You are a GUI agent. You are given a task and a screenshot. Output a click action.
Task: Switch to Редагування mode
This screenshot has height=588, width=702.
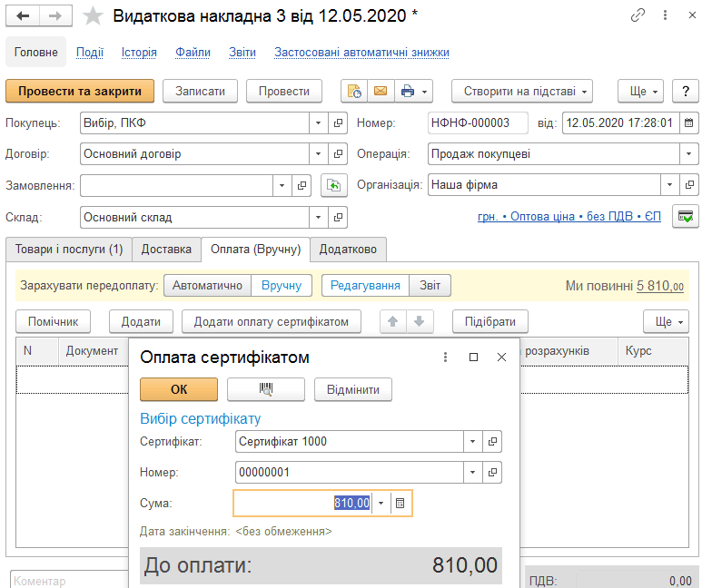[x=365, y=286]
